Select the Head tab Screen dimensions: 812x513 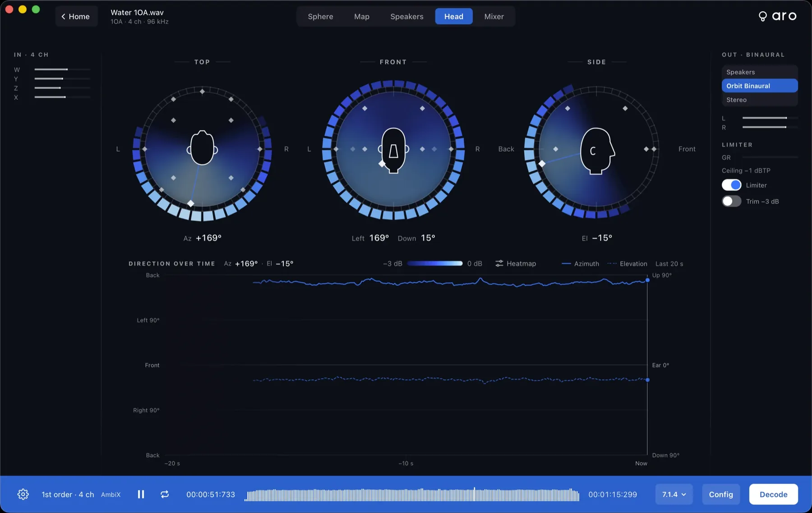[x=453, y=17]
